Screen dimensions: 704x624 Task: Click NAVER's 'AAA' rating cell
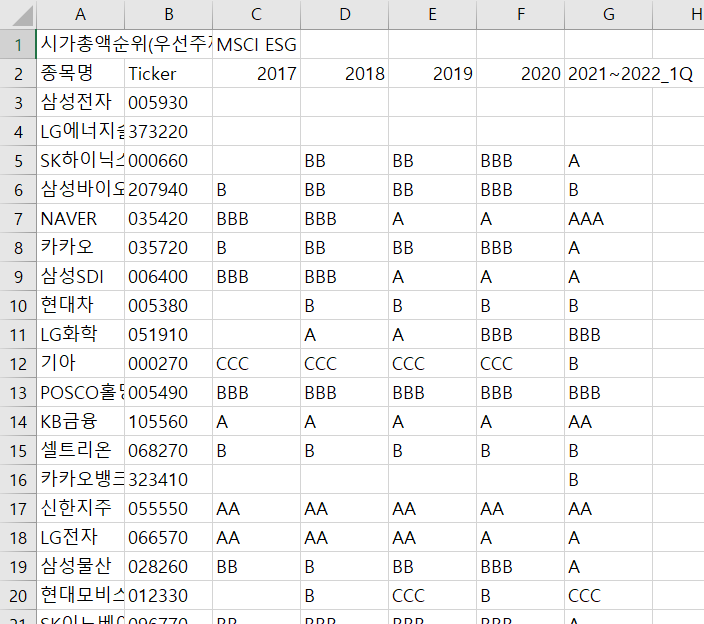(608, 218)
